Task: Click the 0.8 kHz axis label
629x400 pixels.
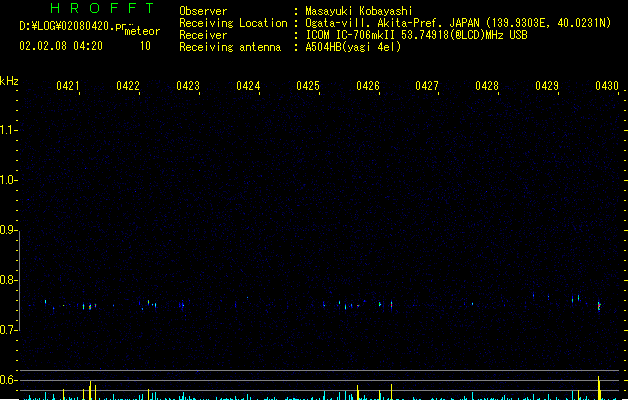Action: point(7,280)
